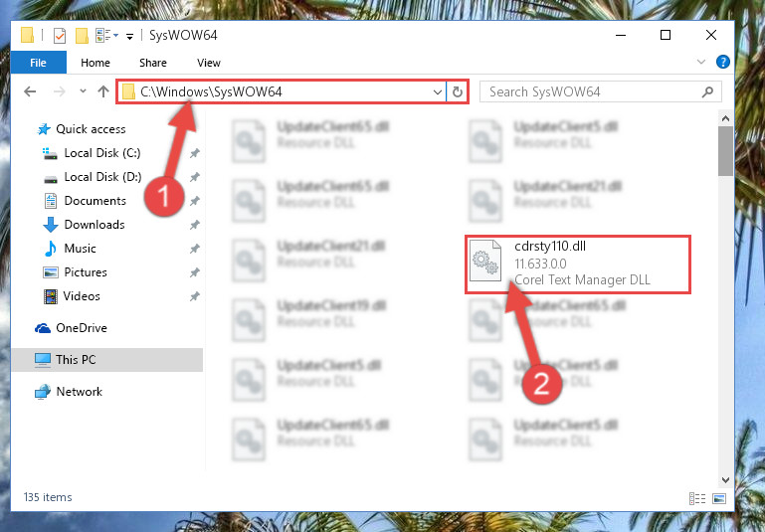Screen dimensions: 765x532
Task: Click the New folder icon in the title bar
Action: (x=82, y=36)
